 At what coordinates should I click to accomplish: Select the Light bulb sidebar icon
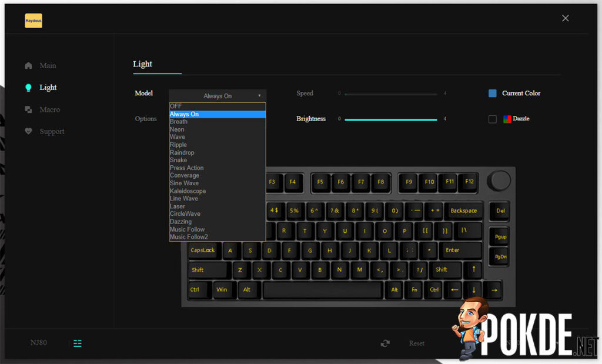[28, 88]
